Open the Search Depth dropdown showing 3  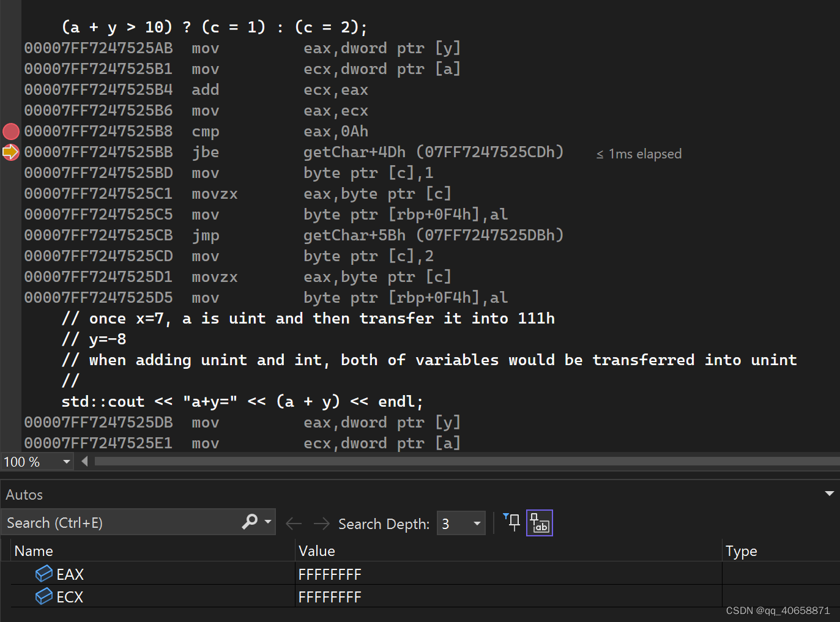[477, 523]
